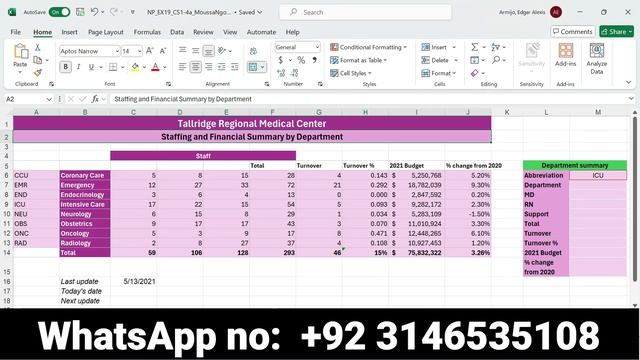Click the Align Right icon
The width and height of the screenshot is (640, 360).
209,67
